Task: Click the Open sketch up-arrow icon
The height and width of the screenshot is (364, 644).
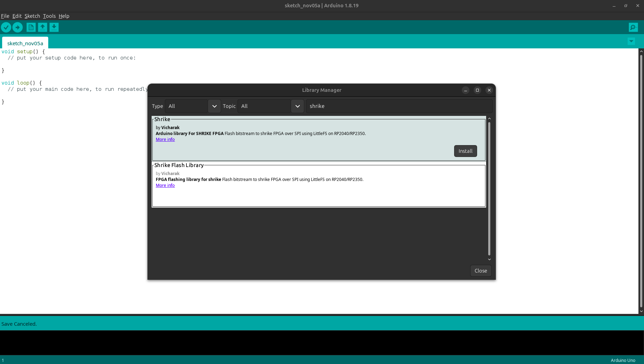Action: pos(42,27)
